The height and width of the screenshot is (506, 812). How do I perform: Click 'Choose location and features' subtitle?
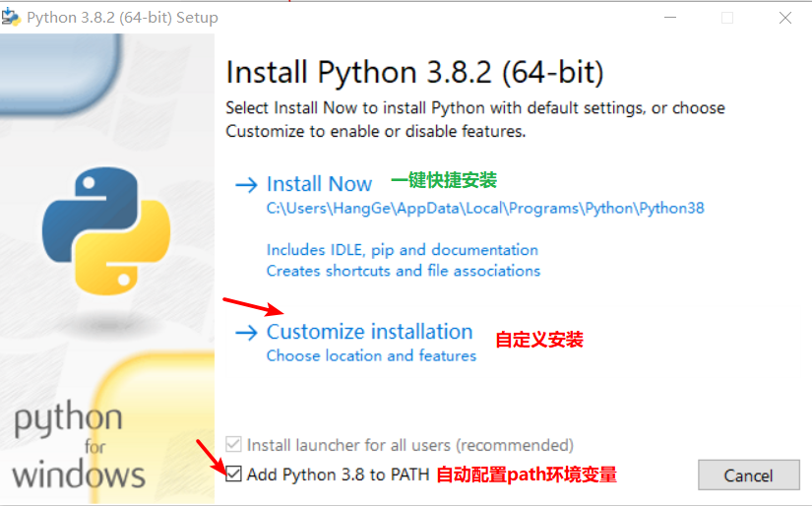[x=371, y=355]
